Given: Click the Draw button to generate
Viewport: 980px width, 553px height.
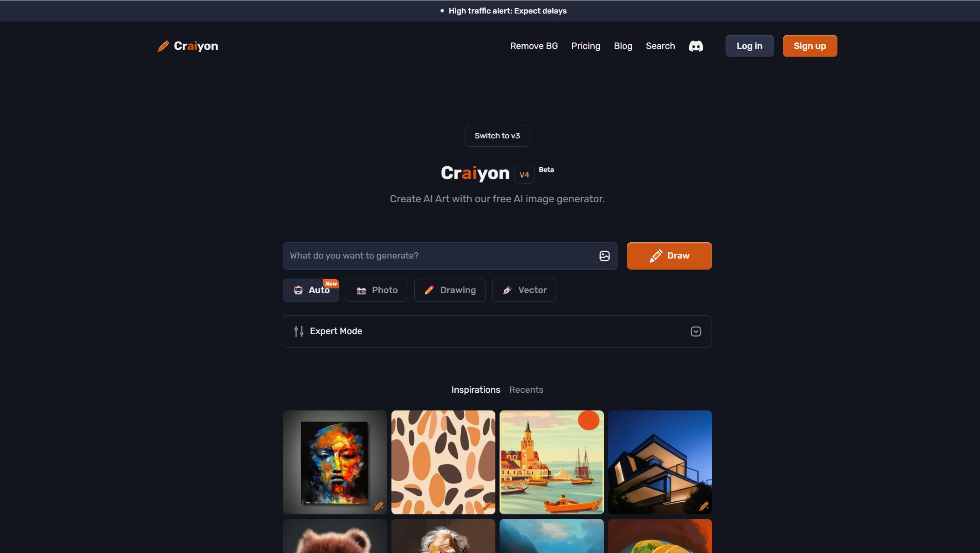Looking at the screenshot, I should (x=669, y=256).
